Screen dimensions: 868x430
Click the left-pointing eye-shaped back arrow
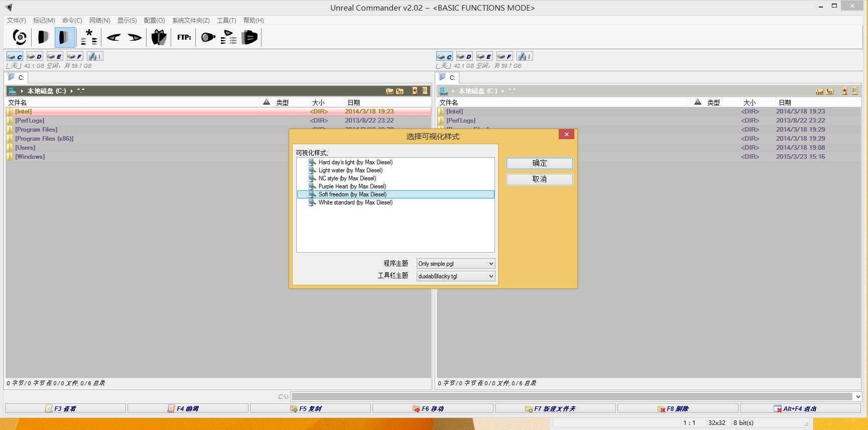pos(113,37)
